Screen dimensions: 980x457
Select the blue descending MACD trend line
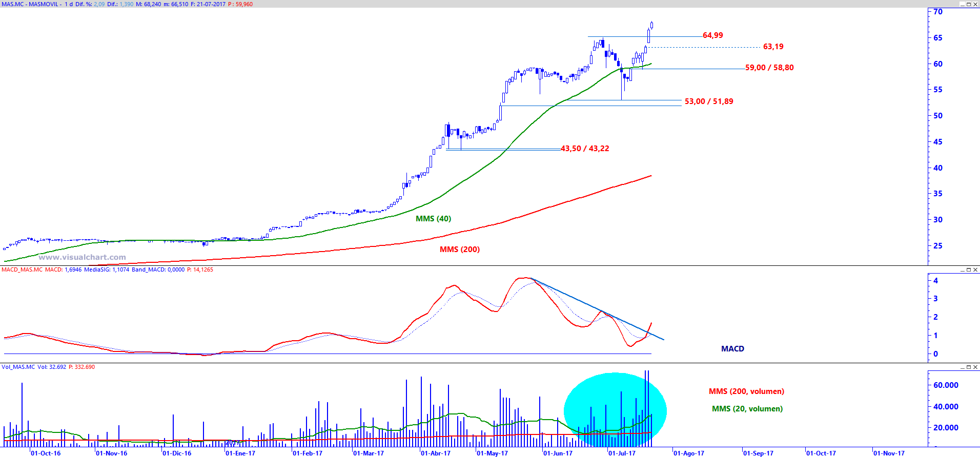pos(598,309)
